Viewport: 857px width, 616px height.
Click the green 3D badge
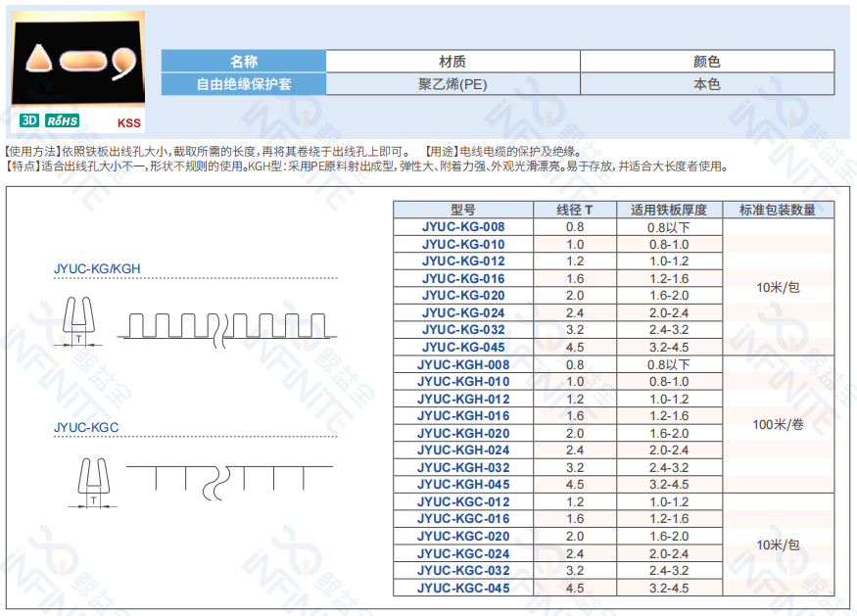pyautogui.click(x=29, y=121)
